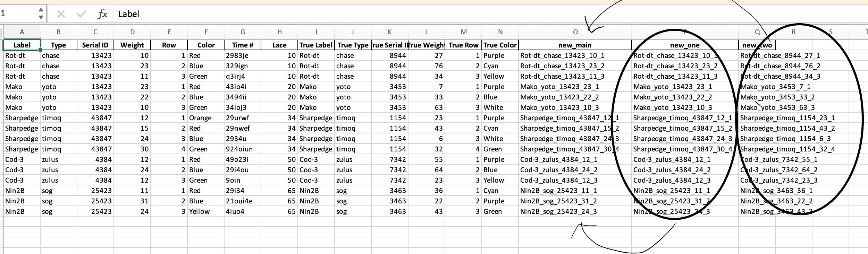Viewport: 868px width, 254px height.
Task: Select column A header
Action: tap(22, 32)
